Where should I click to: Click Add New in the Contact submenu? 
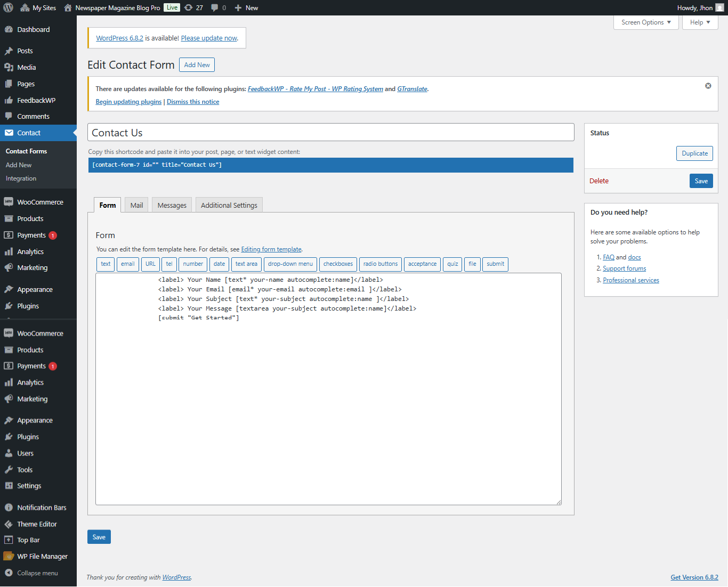pyautogui.click(x=19, y=165)
